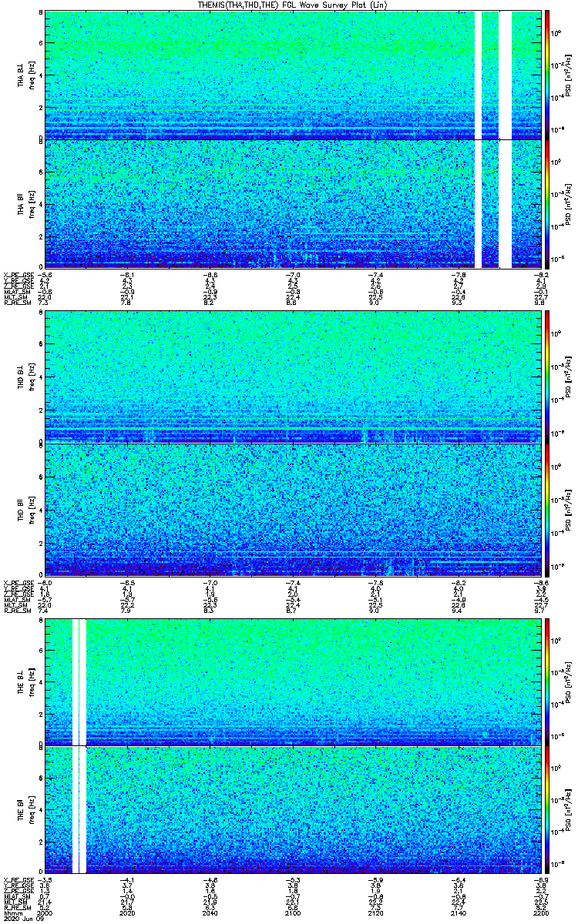Click the THA B-parallel spectrogram panel
Image resolution: width=578 pixels, height=924 pixels.
292,203
